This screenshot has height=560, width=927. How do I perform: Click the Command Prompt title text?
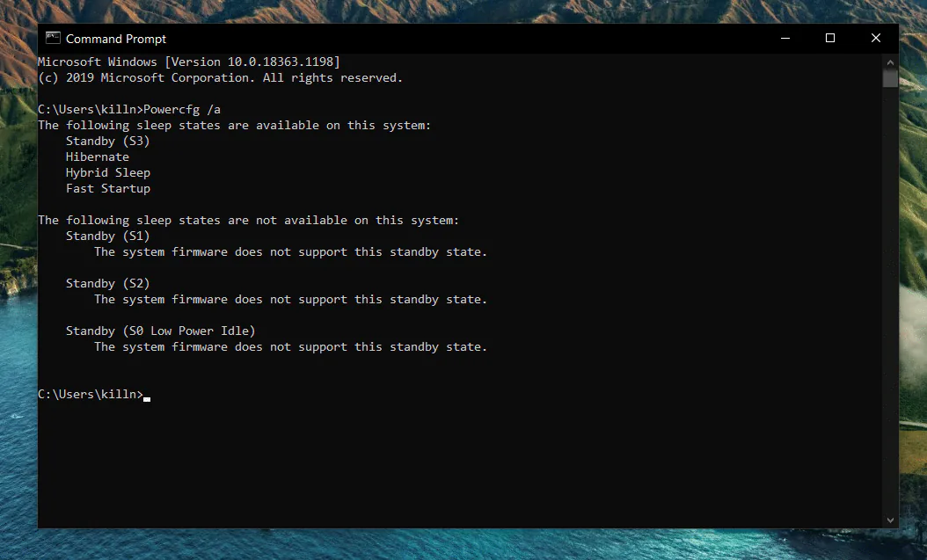116,39
